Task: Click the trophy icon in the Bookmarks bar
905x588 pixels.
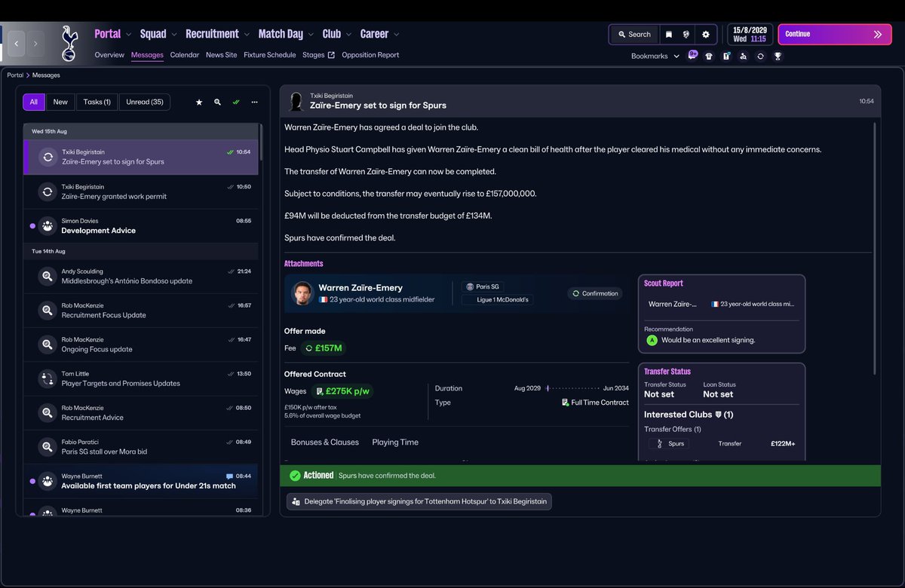Action: click(778, 56)
